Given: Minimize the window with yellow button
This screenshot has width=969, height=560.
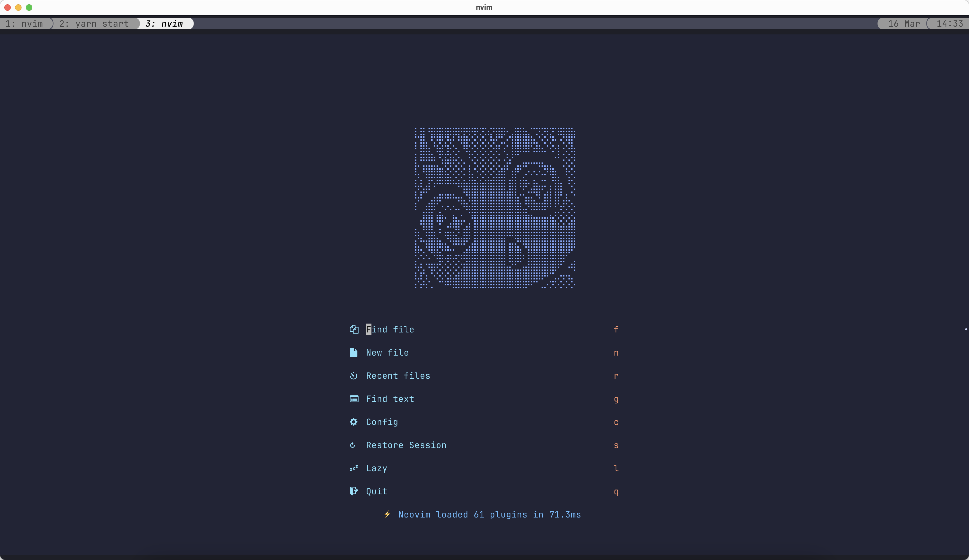Looking at the screenshot, I should [18, 7].
